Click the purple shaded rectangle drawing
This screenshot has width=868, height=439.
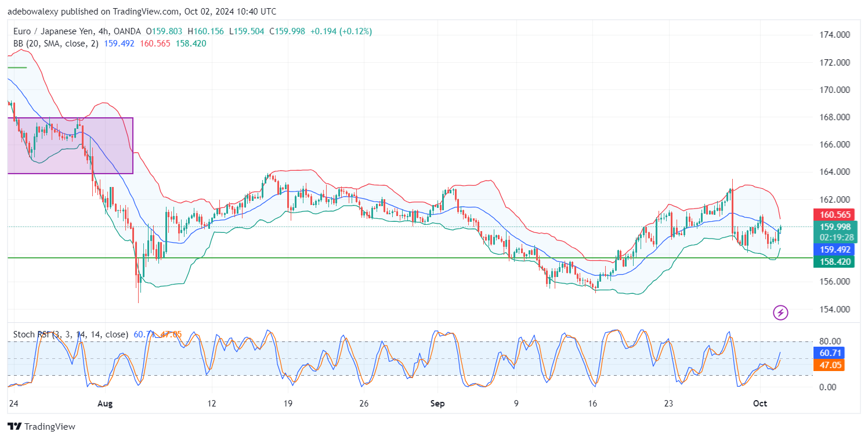[70, 145]
